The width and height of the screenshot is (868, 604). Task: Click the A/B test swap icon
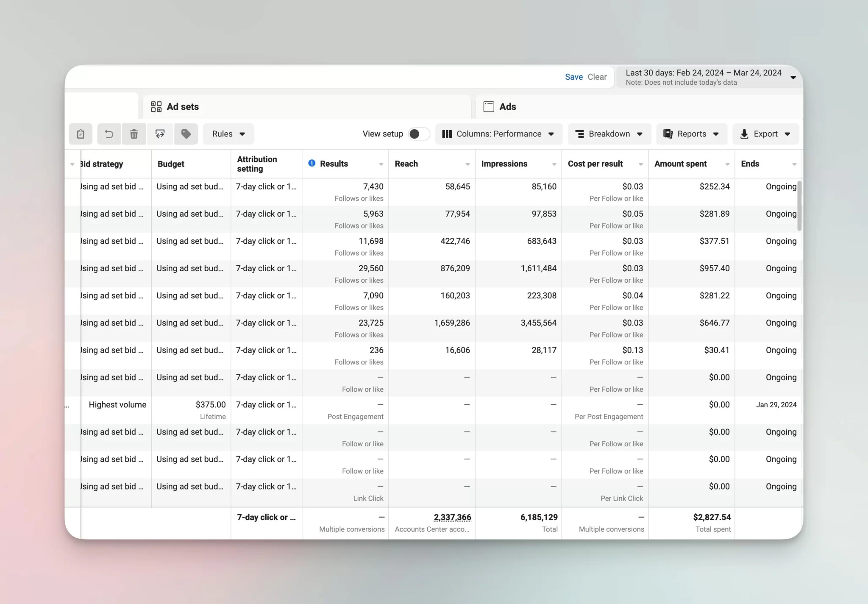[x=160, y=134]
